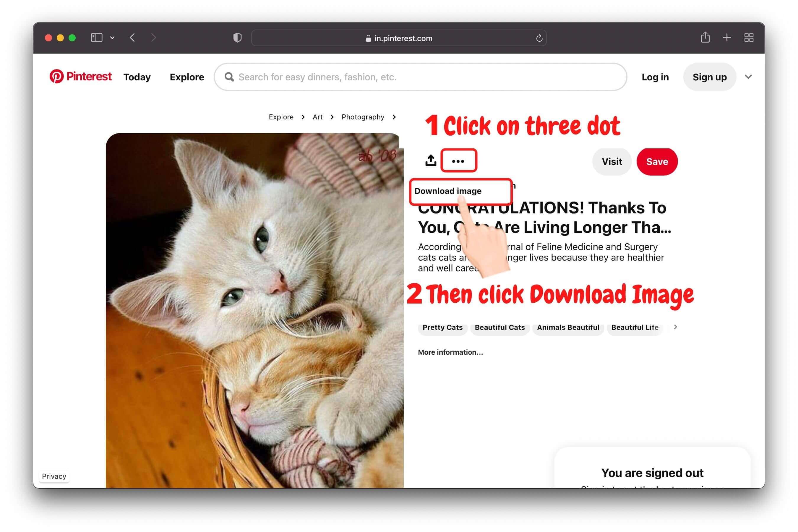Open the three-dot options icon
Viewport: 798px width, 532px height.
point(459,160)
